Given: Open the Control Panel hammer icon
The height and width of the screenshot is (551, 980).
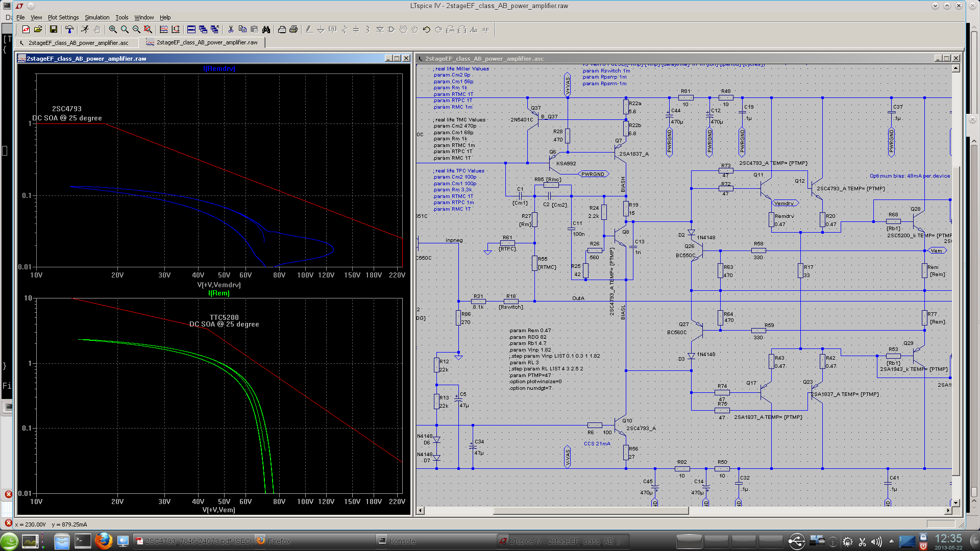Looking at the screenshot, I should coord(69,30).
